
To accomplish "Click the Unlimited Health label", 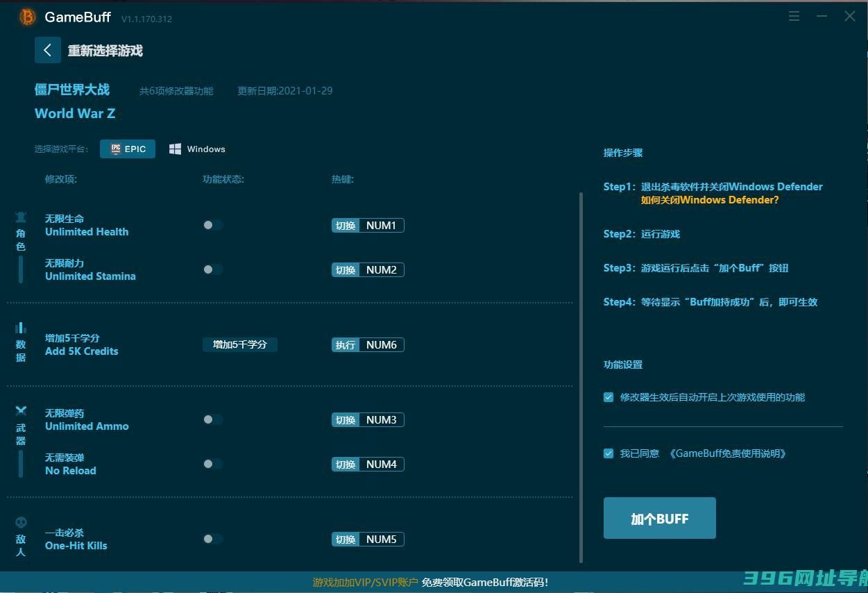I will coord(87,232).
